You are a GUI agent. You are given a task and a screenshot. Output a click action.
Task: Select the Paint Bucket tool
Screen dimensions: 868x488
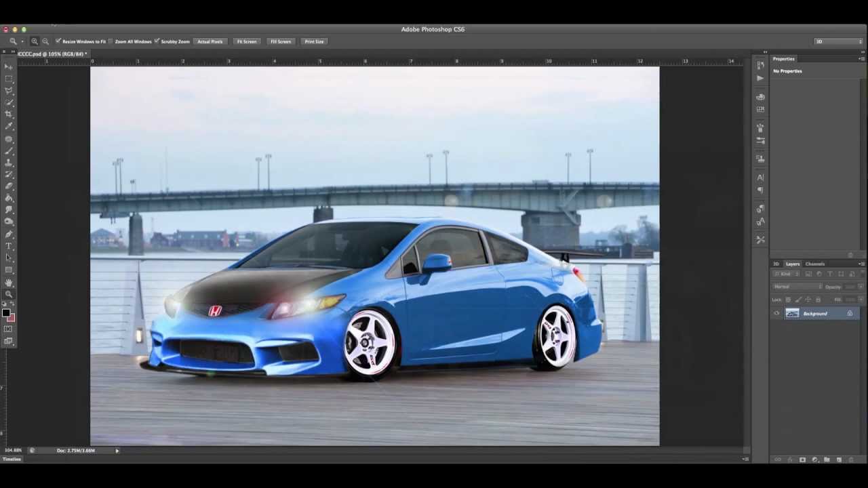coord(8,198)
